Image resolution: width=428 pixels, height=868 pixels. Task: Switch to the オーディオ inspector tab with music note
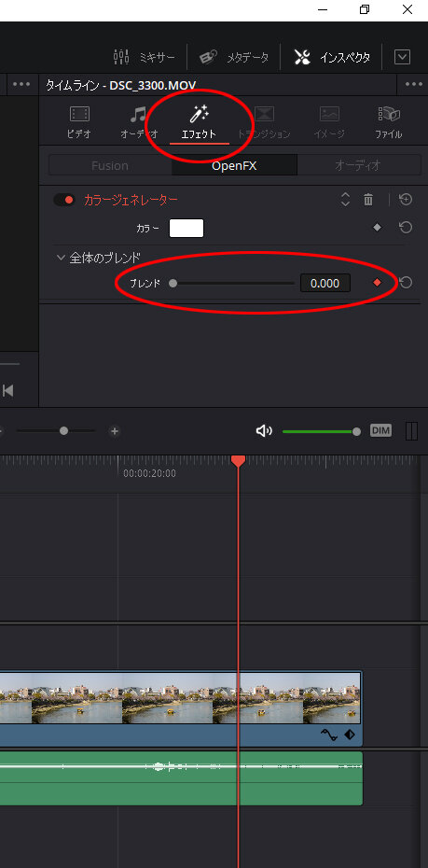click(139, 122)
